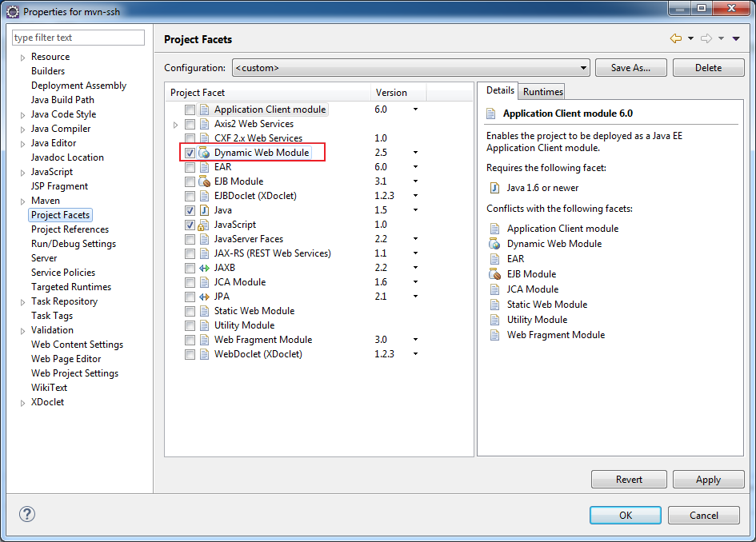Image resolution: width=756 pixels, height=542 pixels.
Task: Open the Java version dropdown
Action: (x=415, y=210)
